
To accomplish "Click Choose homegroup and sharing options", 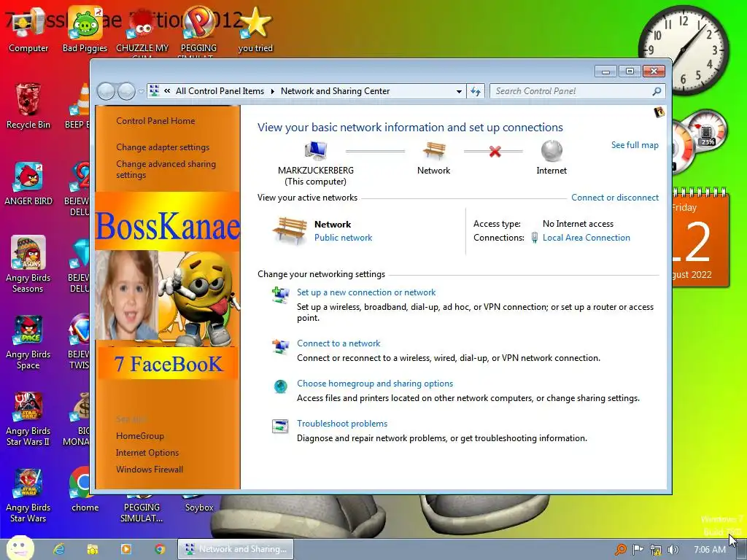I will coord(375,384).
